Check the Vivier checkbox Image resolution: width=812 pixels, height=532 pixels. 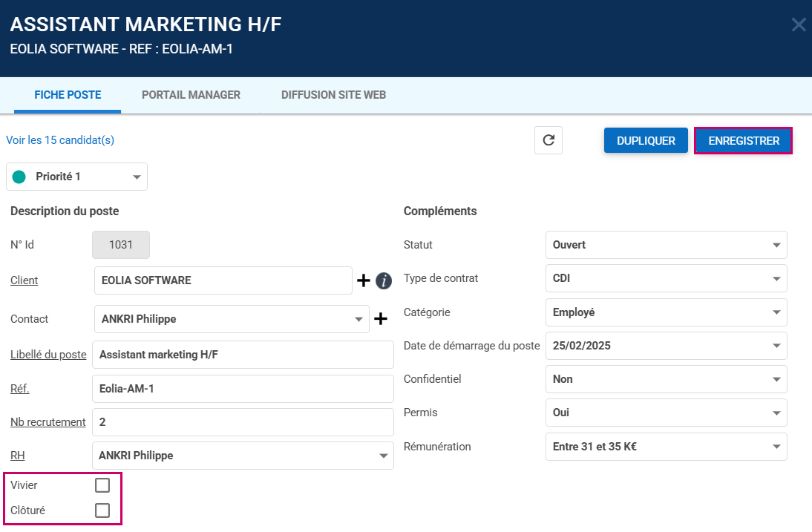click(x=102, y=485)
